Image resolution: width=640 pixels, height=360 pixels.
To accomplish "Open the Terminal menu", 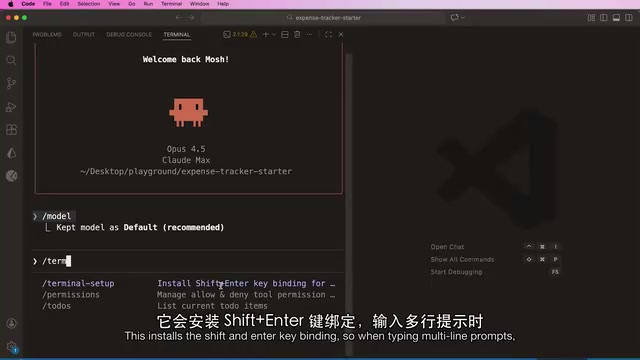I will pos(171,4).
